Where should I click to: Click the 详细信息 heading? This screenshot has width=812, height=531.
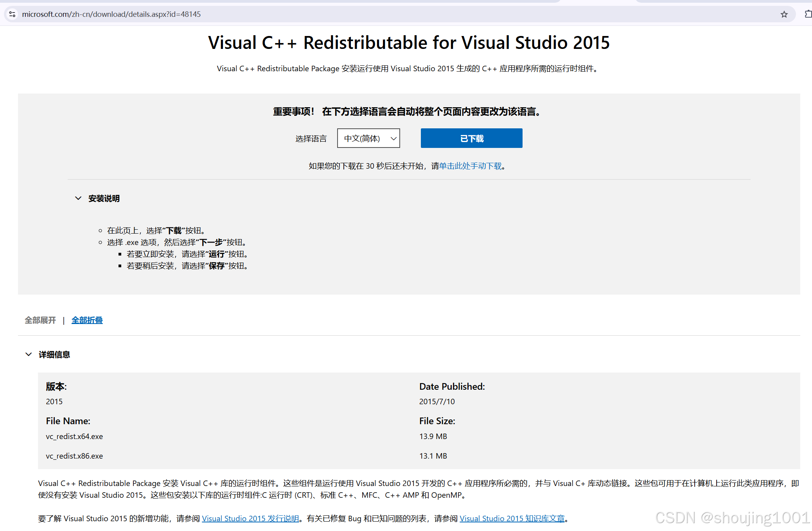tap(54, 355)
